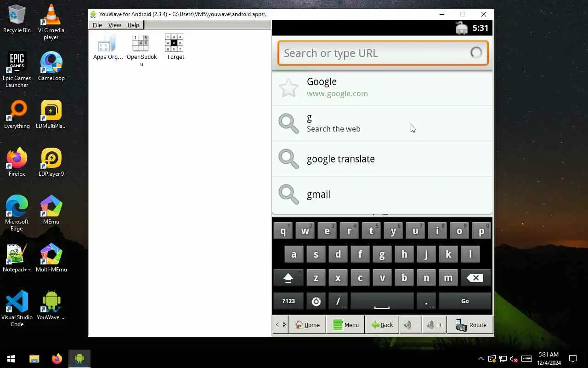Image resolution: width=588 pixels, height=368 pixels.
Task: Open Firefox desktop shortcut
Action: point(17,162)
